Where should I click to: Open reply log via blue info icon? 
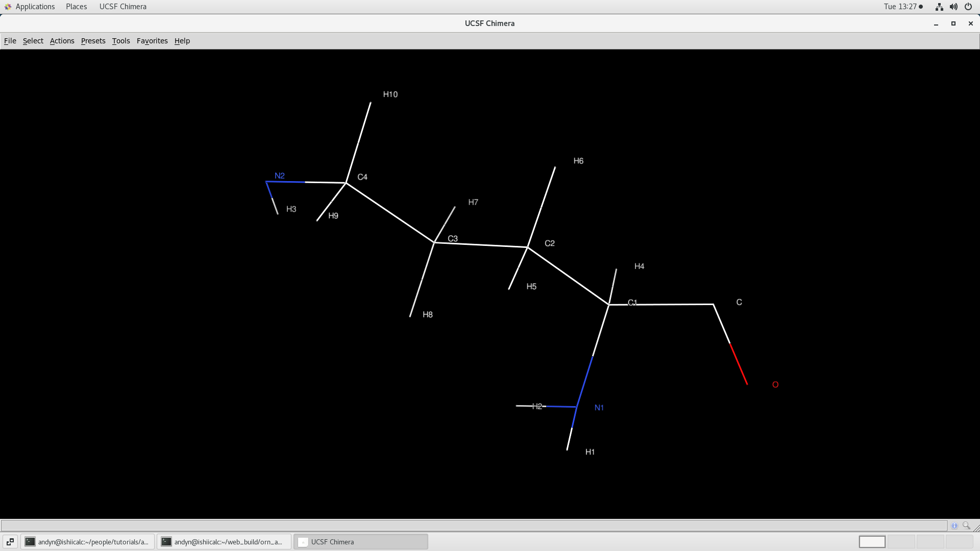tap(954, 525)
